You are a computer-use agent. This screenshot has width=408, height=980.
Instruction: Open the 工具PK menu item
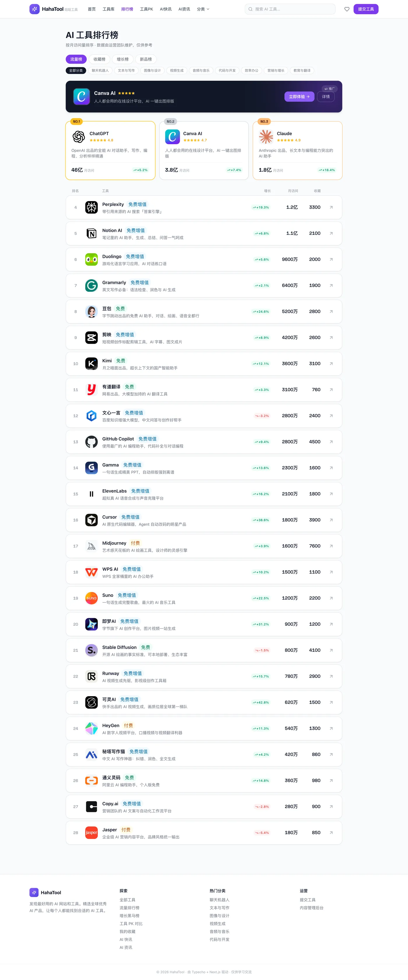[x=146, y=9]
